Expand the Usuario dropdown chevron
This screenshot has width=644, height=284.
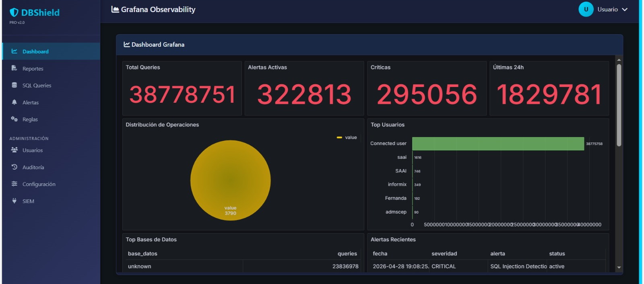pos(625,9)
